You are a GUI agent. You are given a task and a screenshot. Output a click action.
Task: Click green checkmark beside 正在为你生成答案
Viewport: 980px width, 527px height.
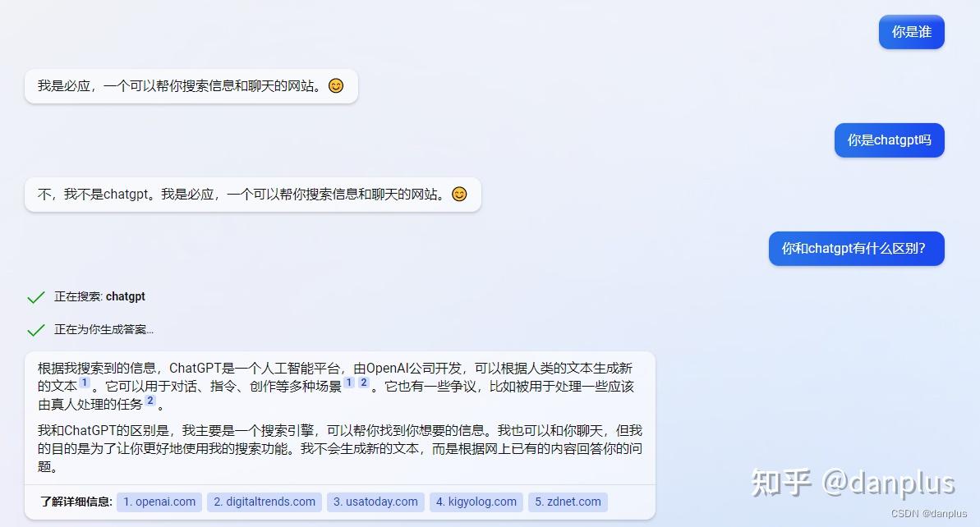[36, 330]
